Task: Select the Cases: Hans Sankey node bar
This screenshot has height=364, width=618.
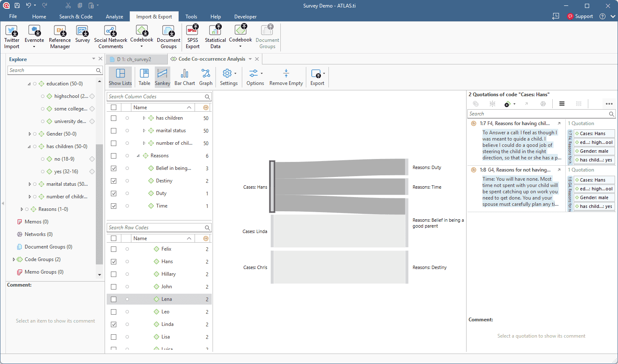Action: pos(272,187)
